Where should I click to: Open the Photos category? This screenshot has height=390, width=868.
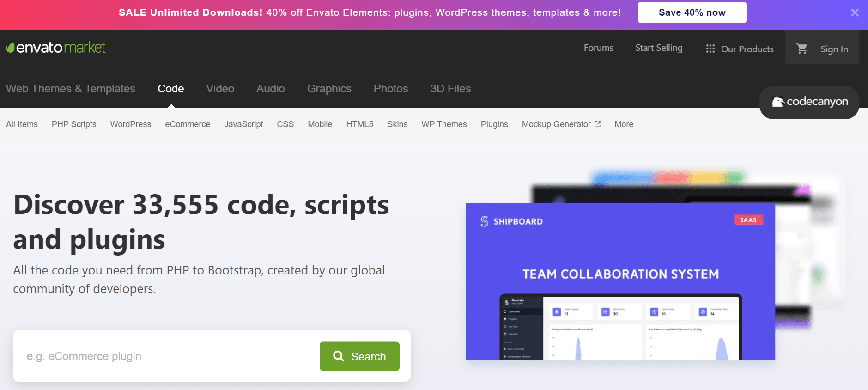pyautogui.click(x=391, y=89)
